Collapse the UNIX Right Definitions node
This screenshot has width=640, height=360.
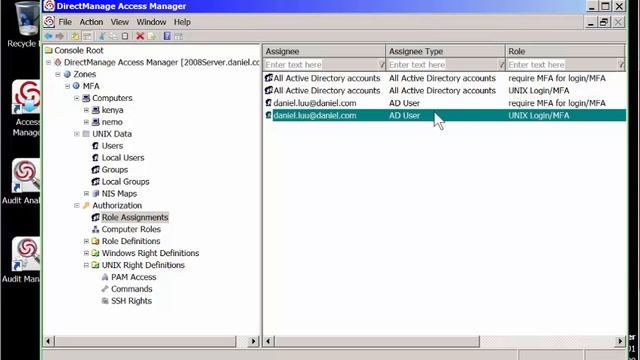click(86, 265)
